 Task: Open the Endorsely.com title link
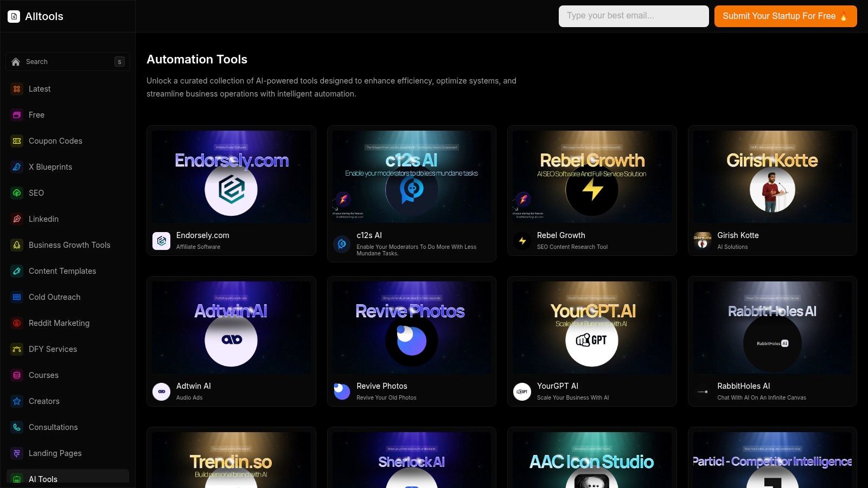203,235
